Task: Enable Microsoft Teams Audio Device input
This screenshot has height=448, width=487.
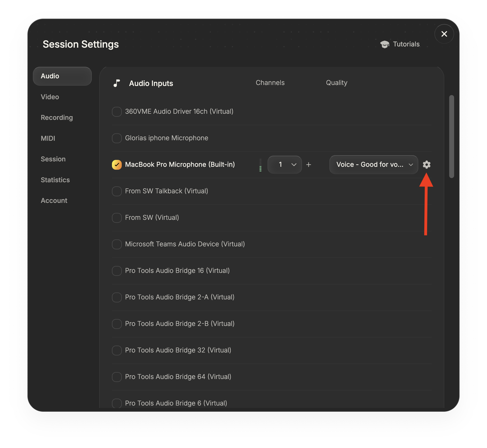Action: (117, 244)
